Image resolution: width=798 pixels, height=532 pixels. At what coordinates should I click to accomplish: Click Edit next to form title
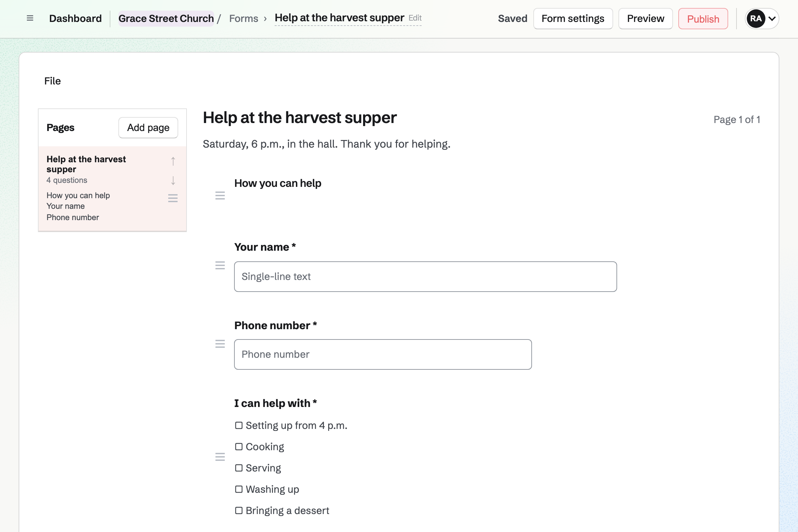415,18
